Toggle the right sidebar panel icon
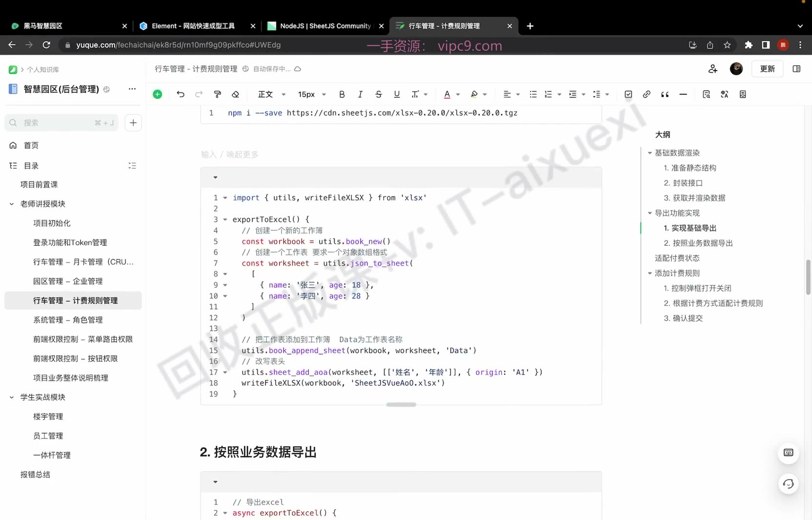Image resolution: width=812 pixels, height=520 pixels. pos(796,69)
